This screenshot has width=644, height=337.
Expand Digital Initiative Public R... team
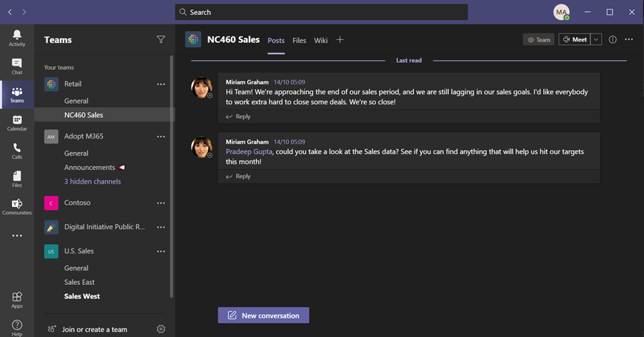[x=104, y=227]
